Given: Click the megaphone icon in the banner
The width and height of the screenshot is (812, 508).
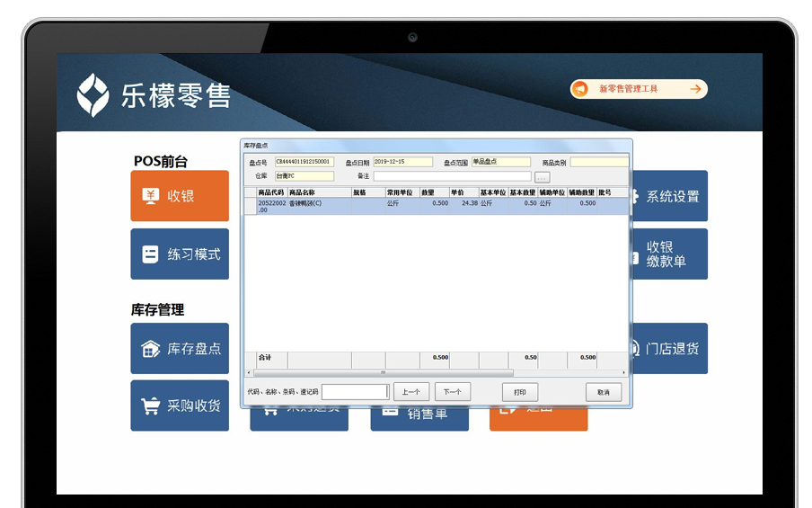Looking at the screenshot, I should click(581, 89).
